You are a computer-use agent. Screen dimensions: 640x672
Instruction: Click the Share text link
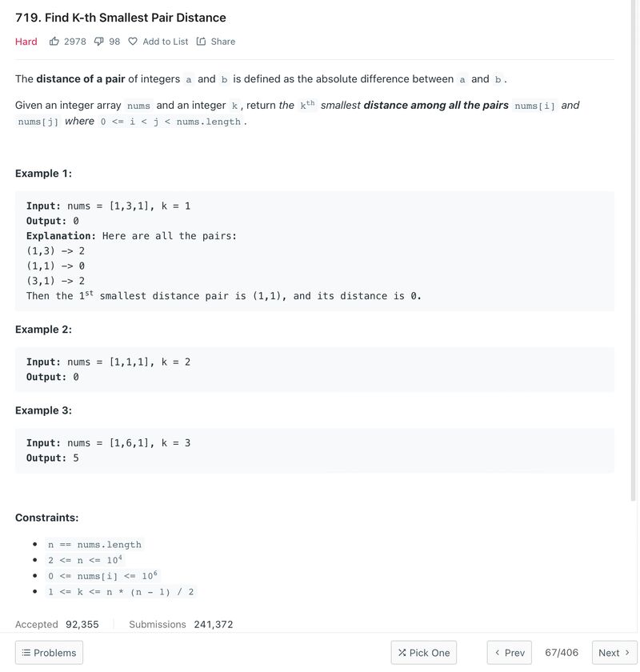tap(223, 42)
